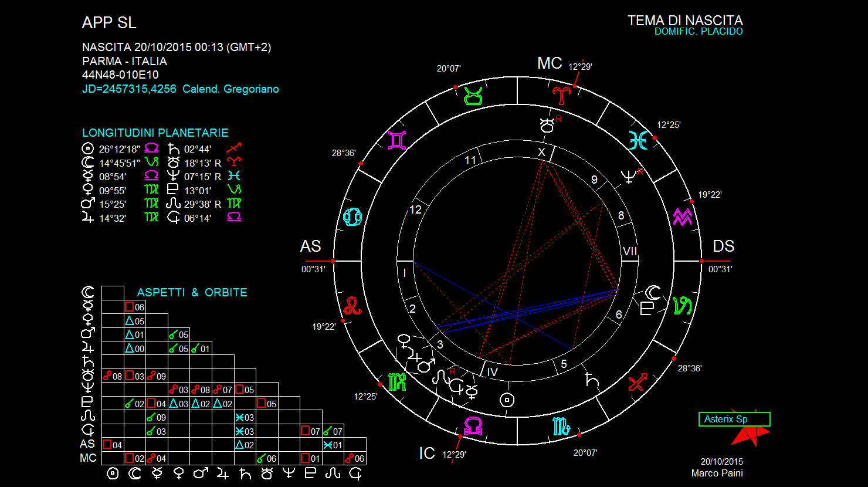The image size is (868, 487).
Task: Click the Uranus glyph below the MC
Action: (x=547, y=124)
